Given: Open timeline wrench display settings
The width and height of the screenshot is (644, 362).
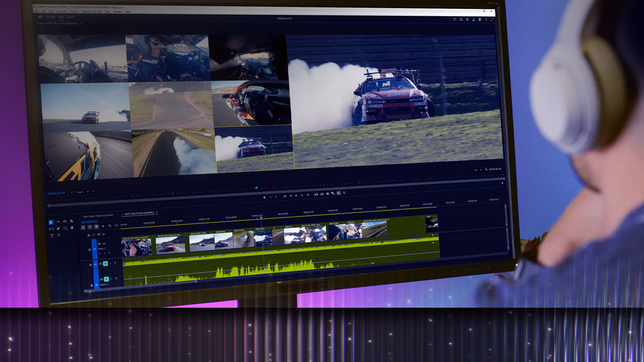Looking at the screenshot, I should coord(110,226).
